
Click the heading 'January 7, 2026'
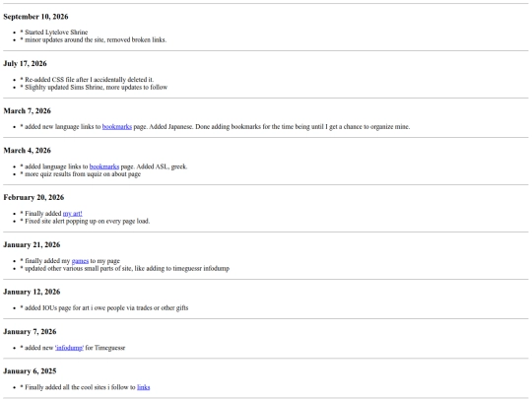tap(30, 331)
